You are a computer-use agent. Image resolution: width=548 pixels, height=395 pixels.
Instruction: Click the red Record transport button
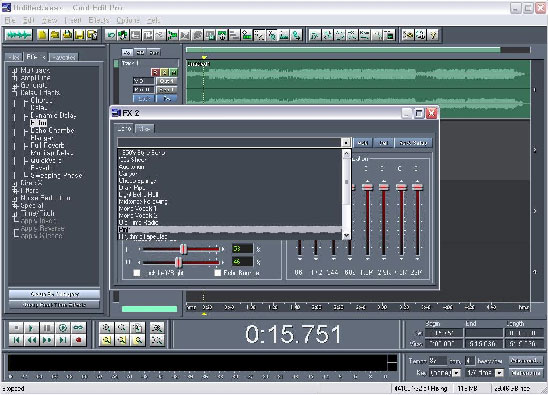(79, 340)
